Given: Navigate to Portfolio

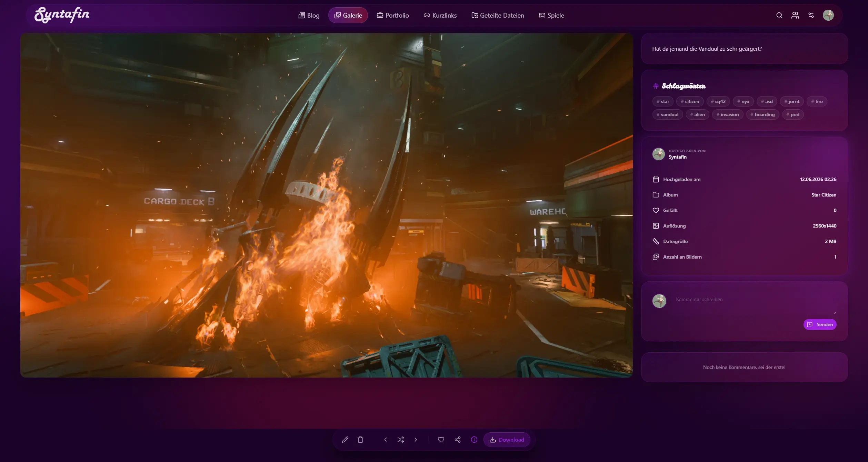Looking at the screenshot, I should pyautogui.click(x=393, y=15).
